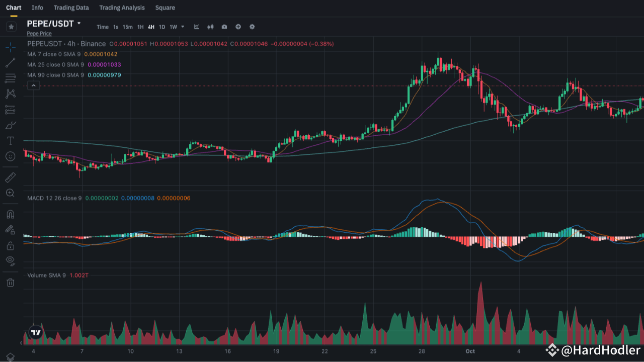This screenshot has height=362, width=644.
Task: Click the MA 25 value 0.00001033
Action: tap(104, 65)
